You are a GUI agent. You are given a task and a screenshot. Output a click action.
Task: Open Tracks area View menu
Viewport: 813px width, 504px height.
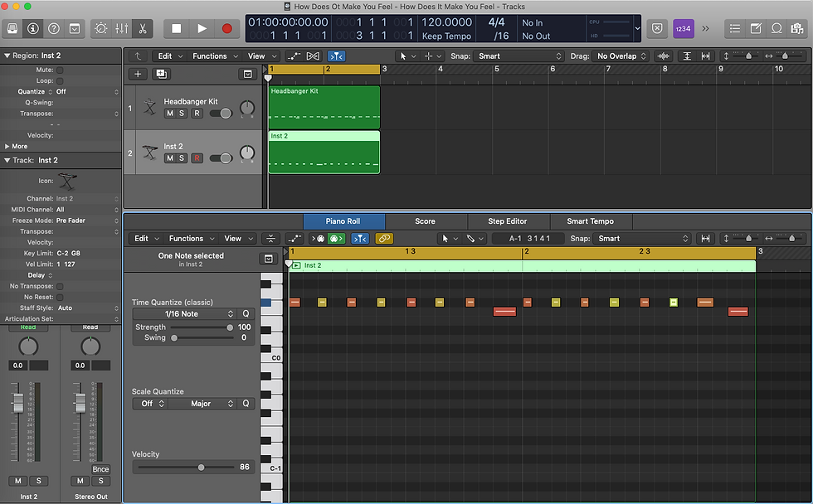click(x=261, y=56)
